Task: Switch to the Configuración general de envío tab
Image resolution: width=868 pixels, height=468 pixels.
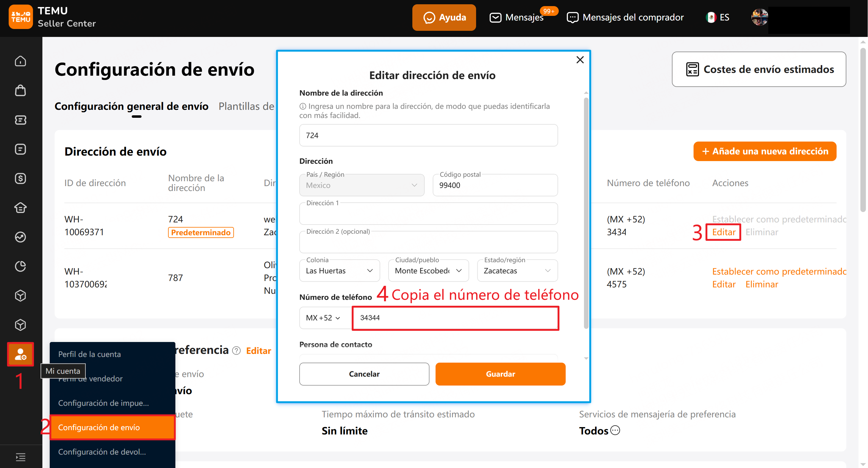Action: (131, 106)
